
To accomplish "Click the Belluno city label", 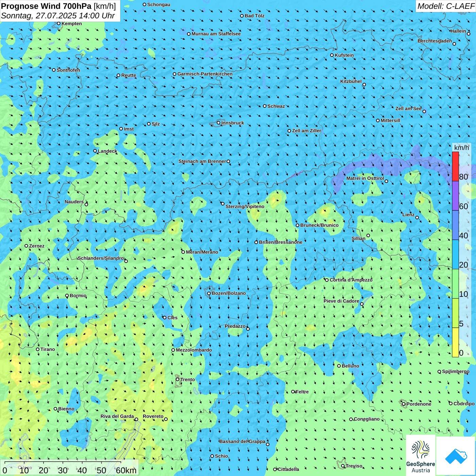I will point(350,366).
